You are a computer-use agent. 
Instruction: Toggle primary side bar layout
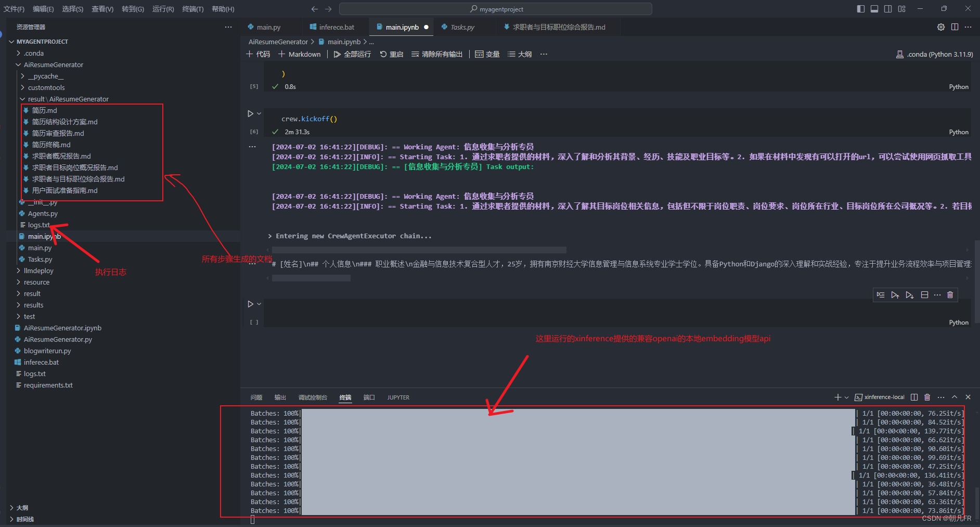861,9
